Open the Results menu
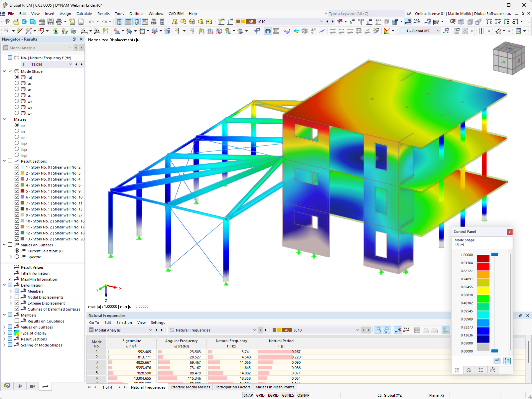Image resolution: width=532 pixels, height=399 pixels. pos(103,14)
